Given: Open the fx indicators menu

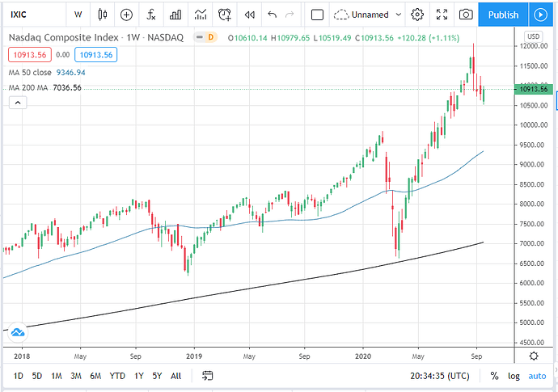Looking at the screenshot, I should (x=151, y=15).
